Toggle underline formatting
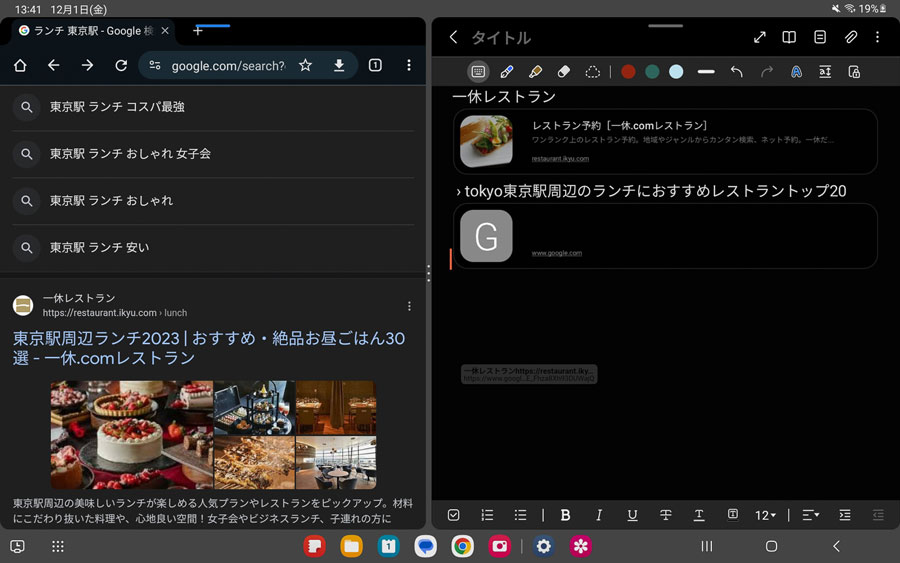This screenshot has height=563, width=900. tap(632, 515)
